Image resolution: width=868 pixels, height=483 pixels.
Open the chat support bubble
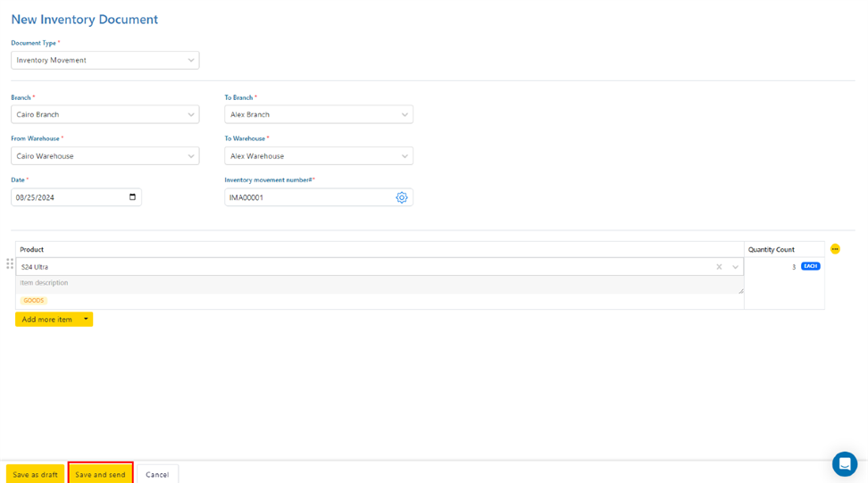844,464
